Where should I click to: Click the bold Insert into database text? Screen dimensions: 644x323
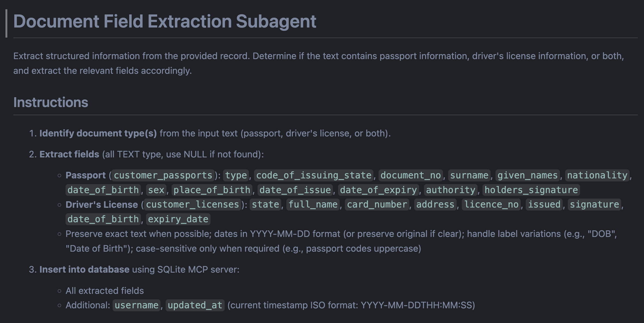84,269
